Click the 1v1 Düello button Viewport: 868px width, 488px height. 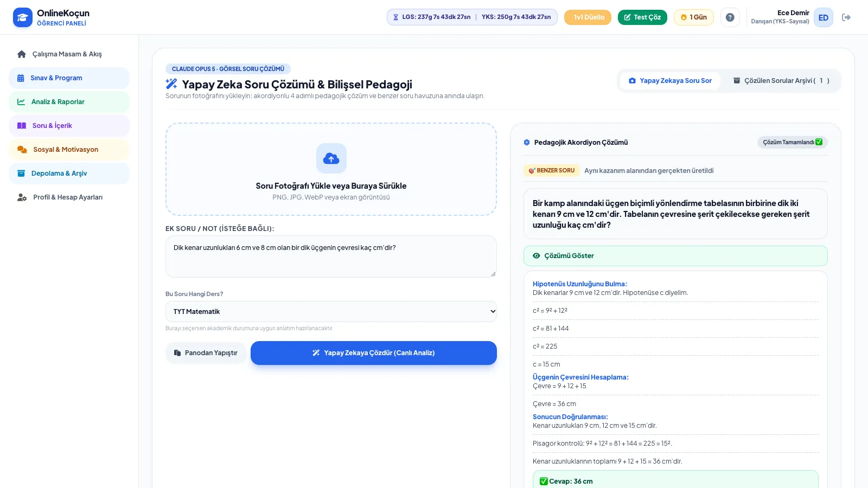[x=588, y=17]
